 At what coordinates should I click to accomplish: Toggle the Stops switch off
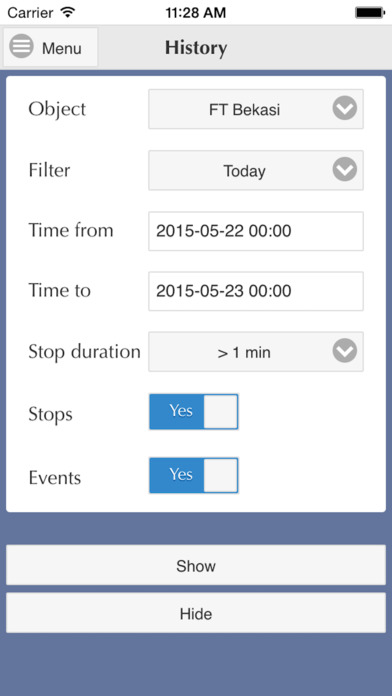194,412
